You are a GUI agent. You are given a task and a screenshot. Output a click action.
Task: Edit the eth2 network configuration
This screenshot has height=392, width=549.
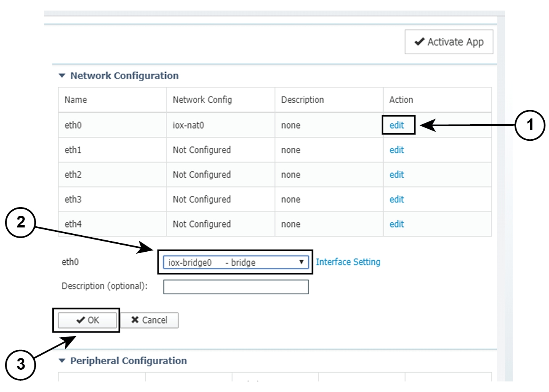397,175
